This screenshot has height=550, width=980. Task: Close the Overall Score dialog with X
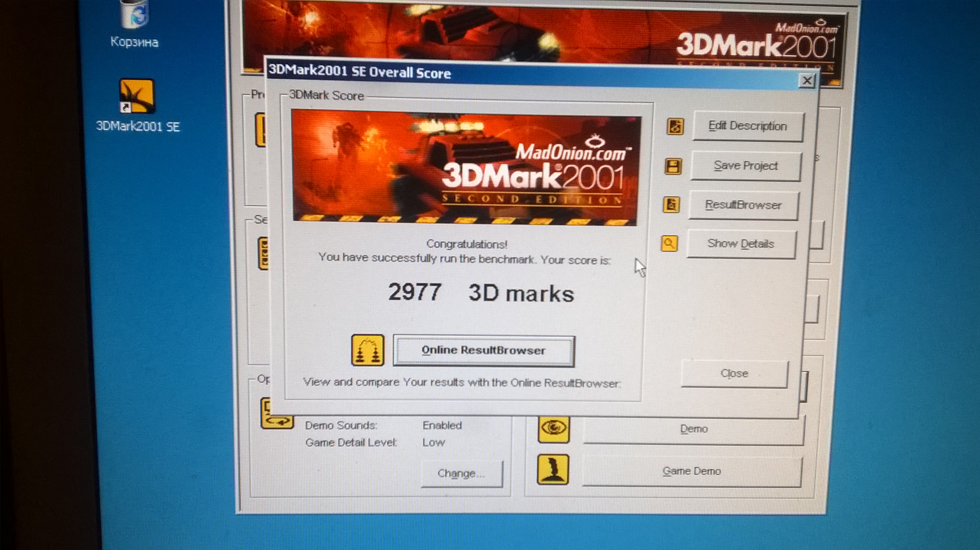[x=806, y=80]
